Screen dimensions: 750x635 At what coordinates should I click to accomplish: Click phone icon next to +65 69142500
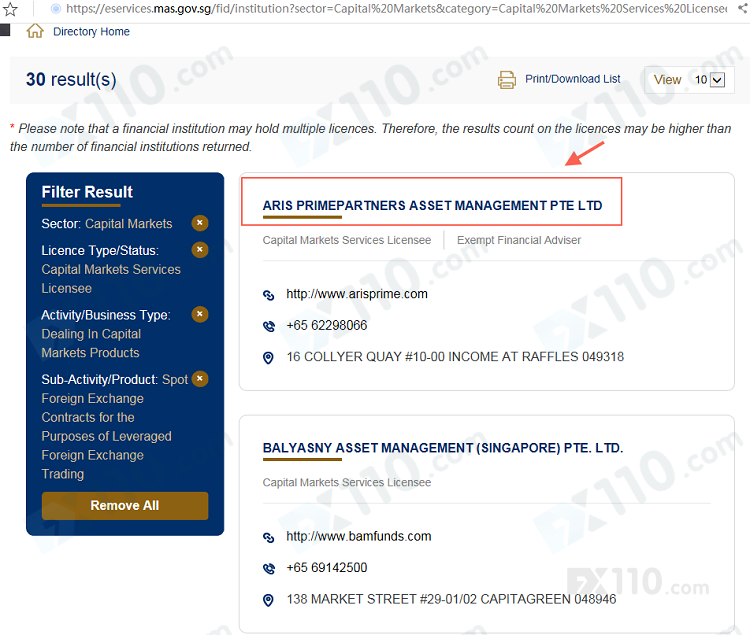coord(268,568)
